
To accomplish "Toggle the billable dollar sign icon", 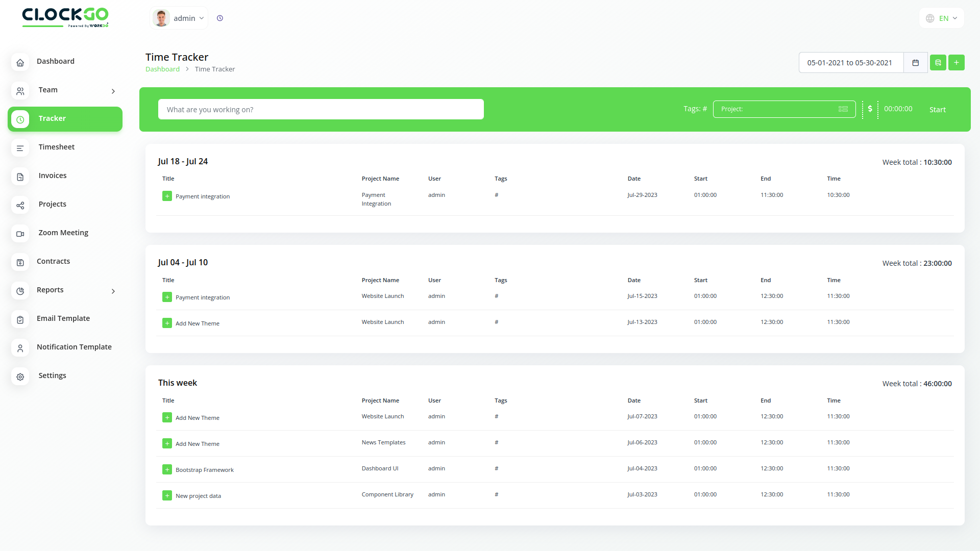I will coord(870,109).
